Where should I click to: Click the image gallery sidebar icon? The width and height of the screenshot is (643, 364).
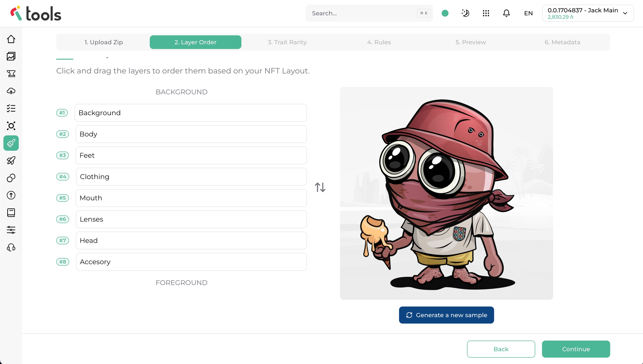(x=11, y=56)
